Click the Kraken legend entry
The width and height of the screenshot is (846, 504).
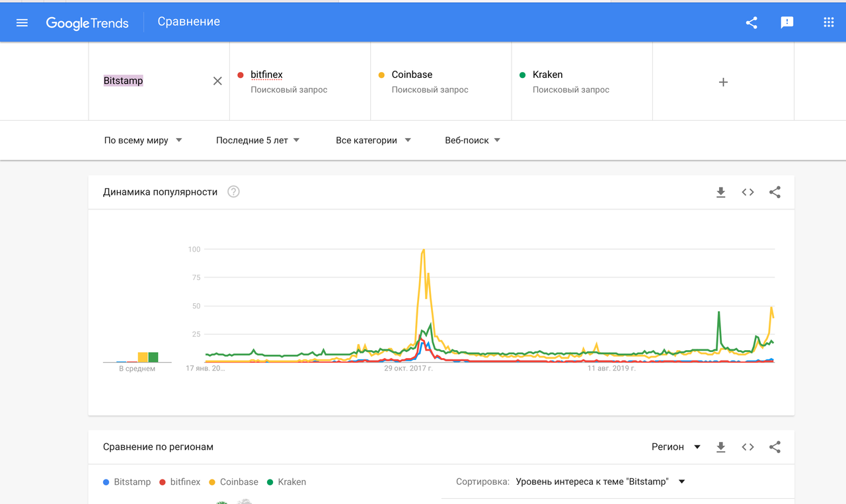(286, 482)
